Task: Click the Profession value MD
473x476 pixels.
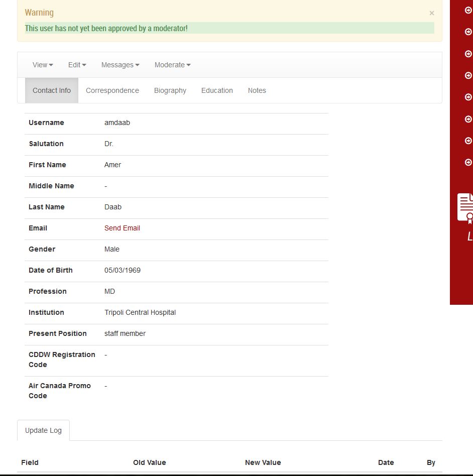Action: pos(109,291)
